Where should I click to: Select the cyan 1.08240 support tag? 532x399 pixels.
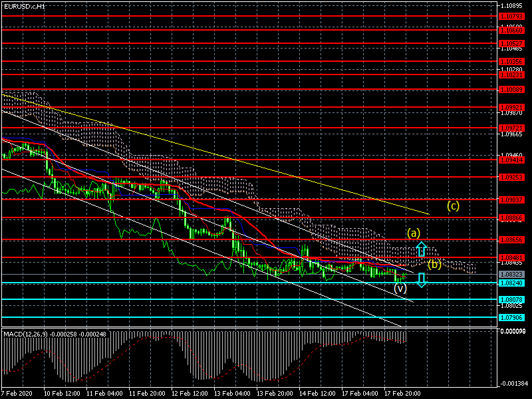512,283
